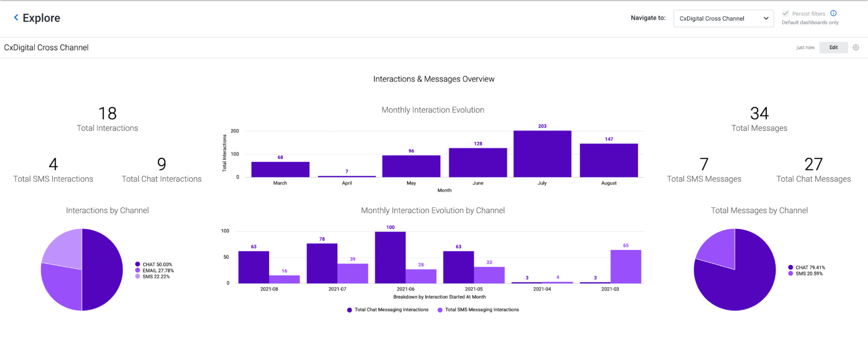Image resolution: width=868 pixels, height=341 pixels.
Task: Open dashboard settings gear icon
Action: (855, 47)
